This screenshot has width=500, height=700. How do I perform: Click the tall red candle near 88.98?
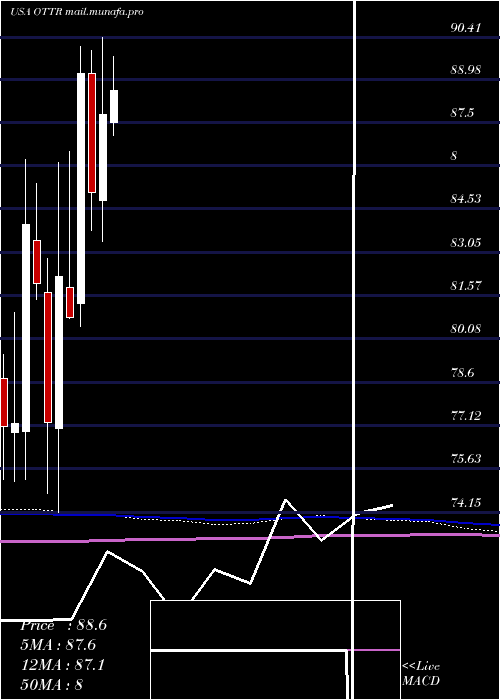click(x=92, y=133)
